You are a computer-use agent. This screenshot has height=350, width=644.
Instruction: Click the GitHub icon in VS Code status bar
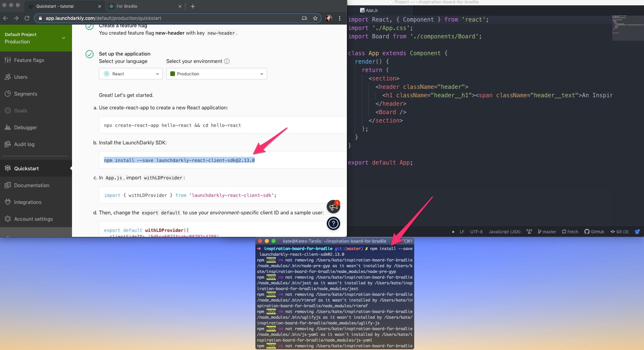coord(587,232)
